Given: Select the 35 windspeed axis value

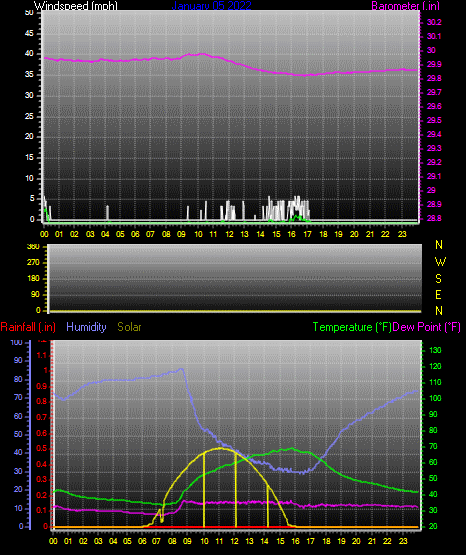Looking at the screenshot, I should coord(29,75).
